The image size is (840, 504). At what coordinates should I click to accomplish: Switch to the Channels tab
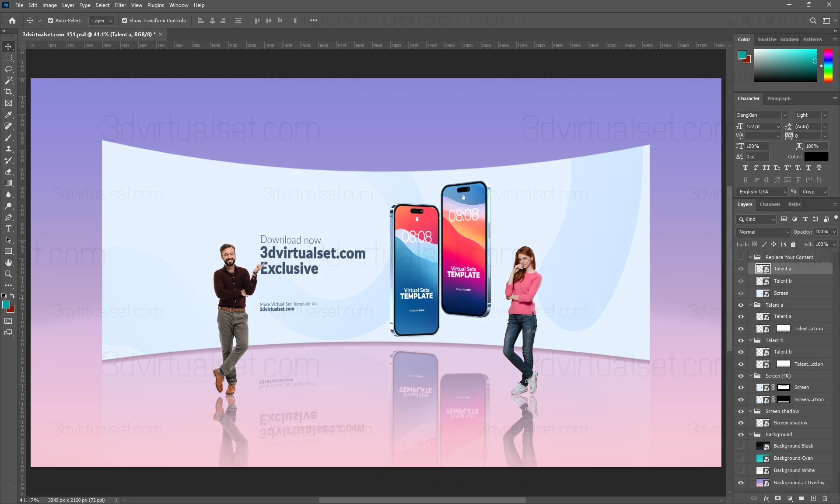(770, 204)
